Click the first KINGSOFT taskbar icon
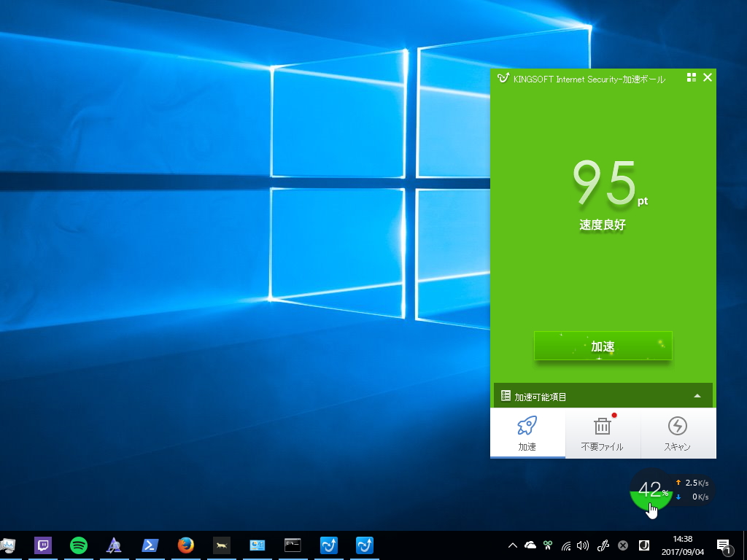 [329, 545]
